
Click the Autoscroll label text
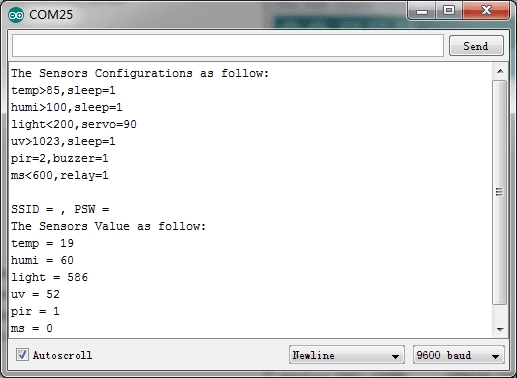click(62, 355)
